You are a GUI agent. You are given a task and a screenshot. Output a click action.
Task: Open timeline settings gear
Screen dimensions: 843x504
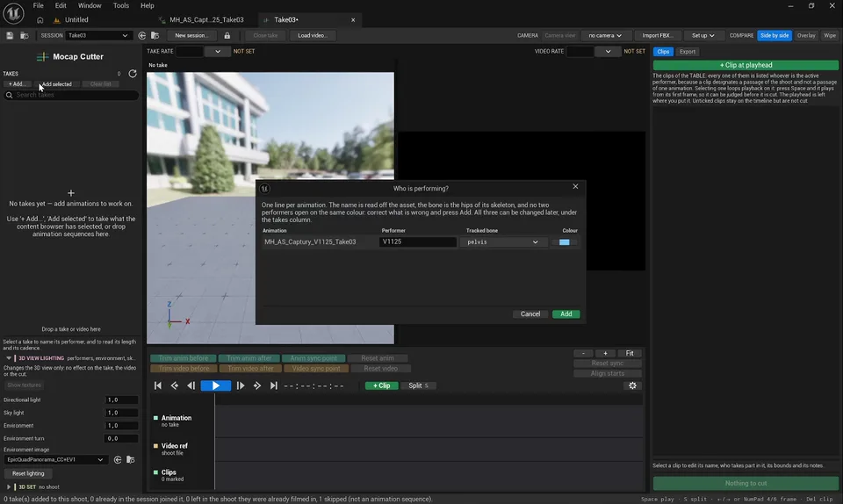coord(632,385)
